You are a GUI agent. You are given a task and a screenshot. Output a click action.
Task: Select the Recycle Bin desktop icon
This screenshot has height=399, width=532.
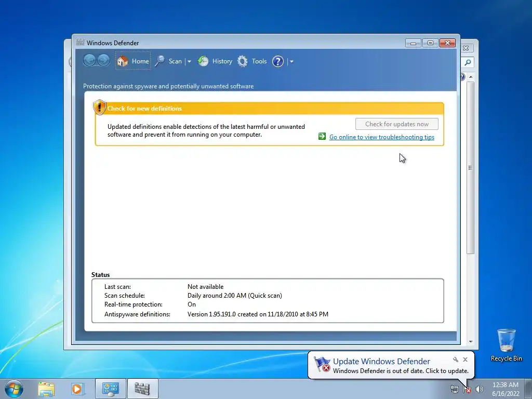point(506,345)
